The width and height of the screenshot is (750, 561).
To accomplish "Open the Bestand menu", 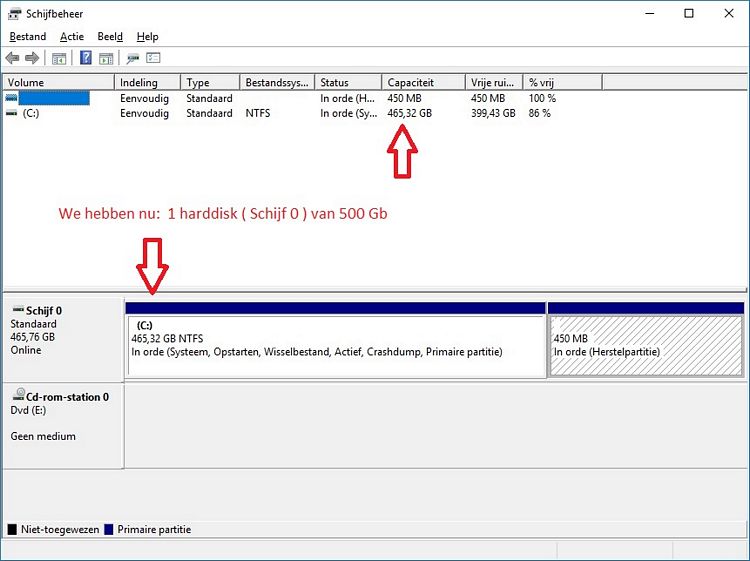I will (x=28, y=37).
